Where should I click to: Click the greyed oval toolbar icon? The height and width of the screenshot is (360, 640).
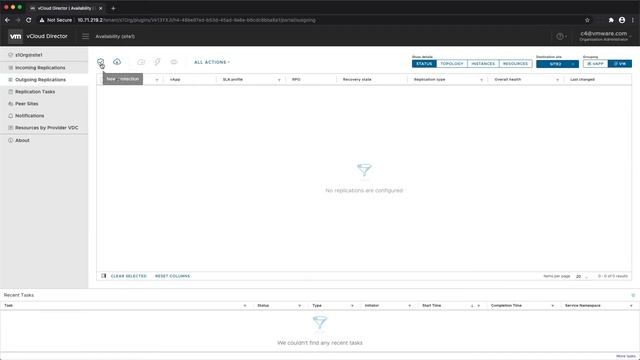pyautogui.click(x=174, y=62)
